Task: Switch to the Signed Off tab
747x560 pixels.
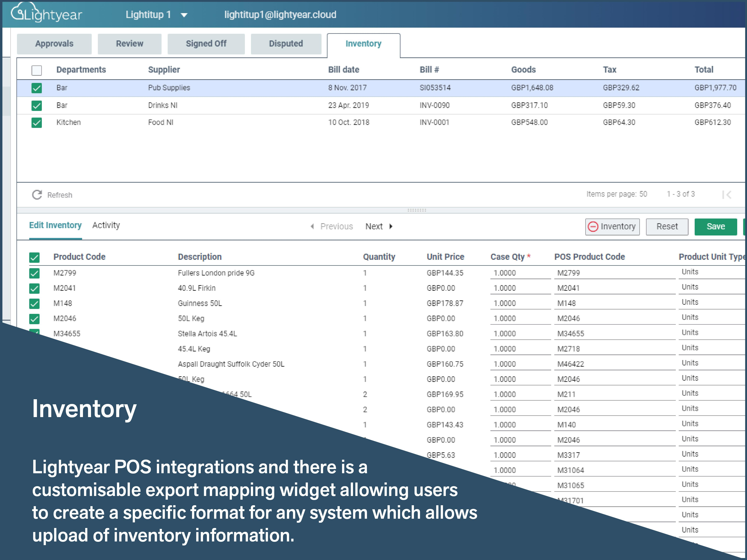Action: pos(206,44)
